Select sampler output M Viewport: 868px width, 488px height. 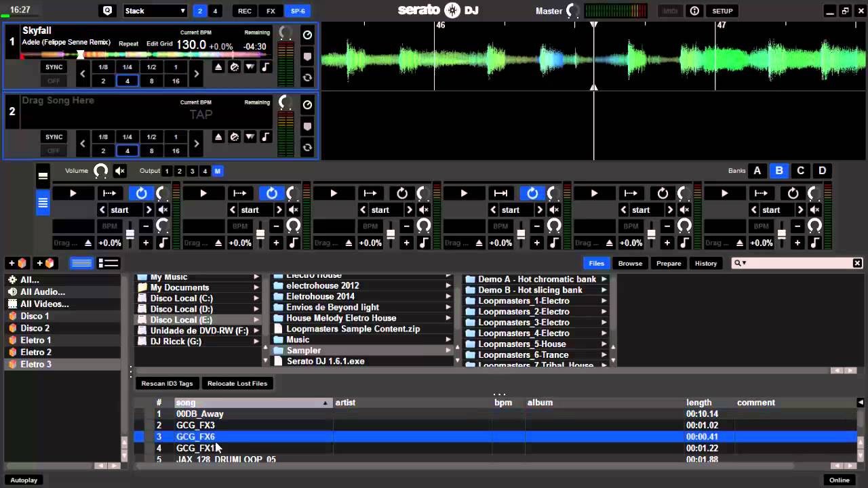[x=218, y=171]
